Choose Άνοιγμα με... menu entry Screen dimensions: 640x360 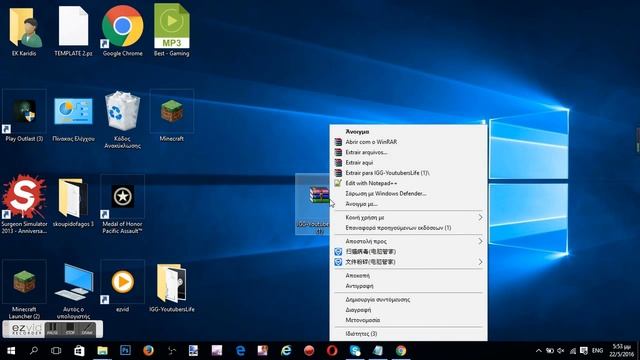click(x=408, y=204)
